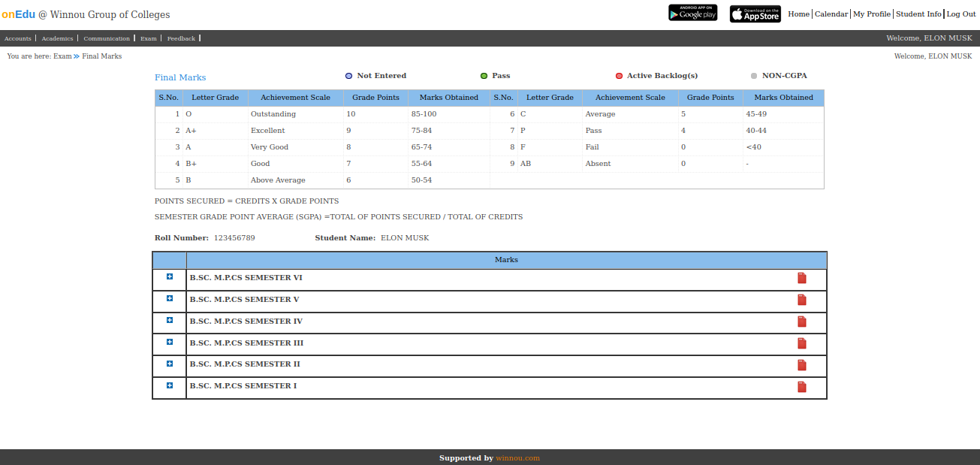This screenshot has width=980, height=465.
Task: Expand B.SC. M.P.CS Semester VI row
Action: pos(170,276)
